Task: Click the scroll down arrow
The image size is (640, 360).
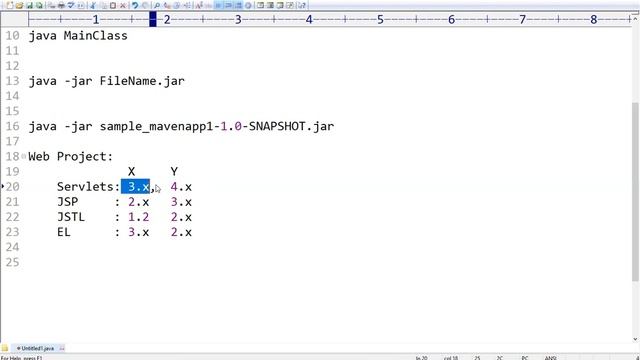Action: pos(635,339)
